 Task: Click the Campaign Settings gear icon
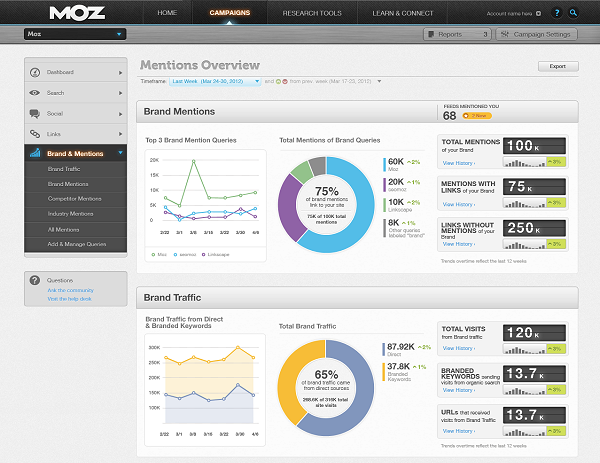point(503,35)
